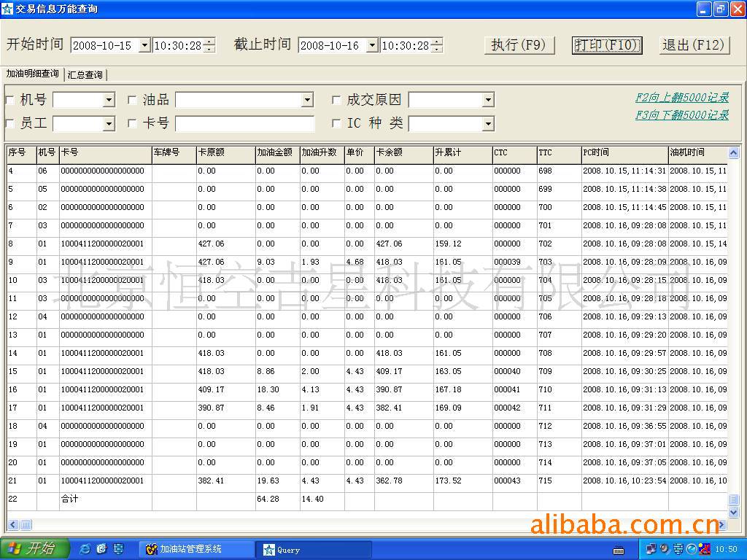The width and height of the screenshot is (747, 560).
Task: Click the application icon in the title bar
Action: click(x=7, y=9)
